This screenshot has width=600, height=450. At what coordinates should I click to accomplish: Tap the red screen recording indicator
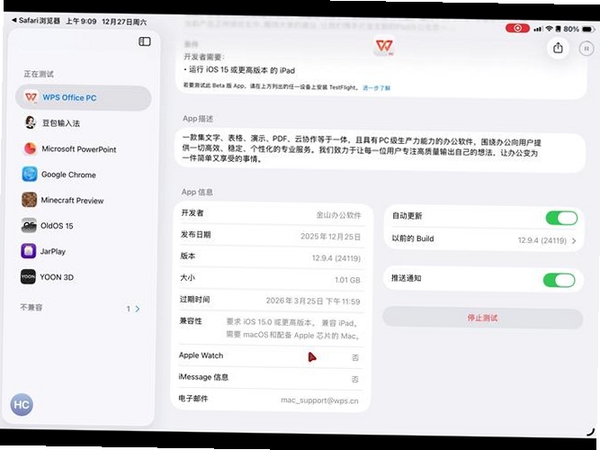coord(517,28)
